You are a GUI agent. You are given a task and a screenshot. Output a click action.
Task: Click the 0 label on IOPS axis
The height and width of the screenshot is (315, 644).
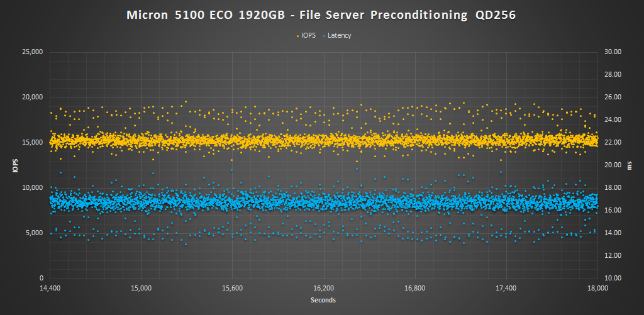tap(42, 278)
